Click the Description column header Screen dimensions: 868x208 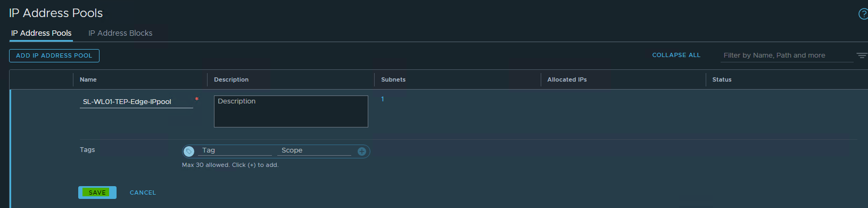point(232,79)
